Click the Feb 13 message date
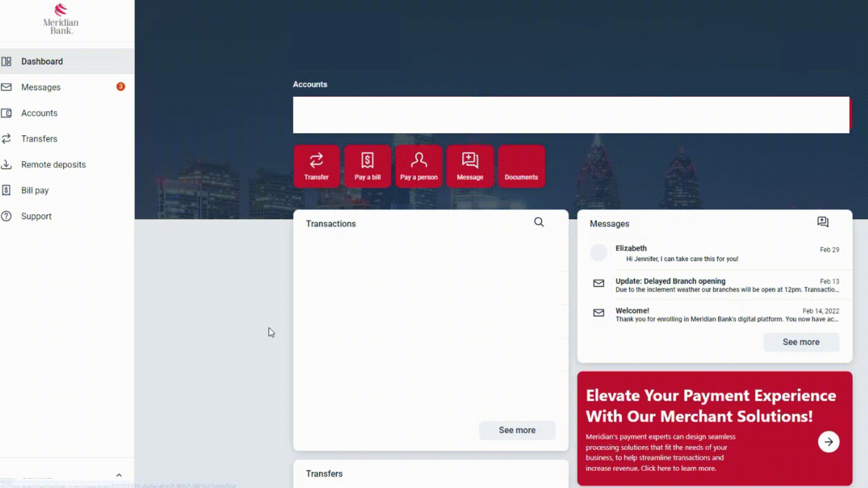868x488 pixels. (829, 281)
